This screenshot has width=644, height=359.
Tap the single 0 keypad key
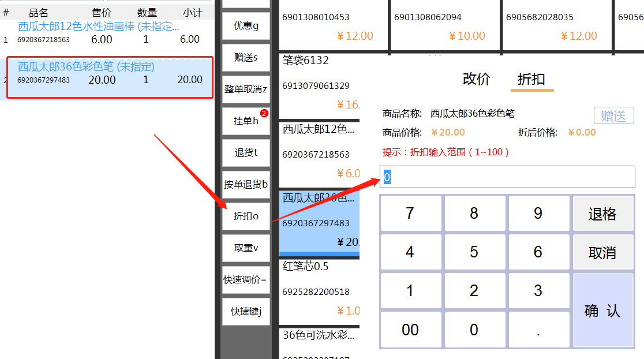tap(475, 330)
